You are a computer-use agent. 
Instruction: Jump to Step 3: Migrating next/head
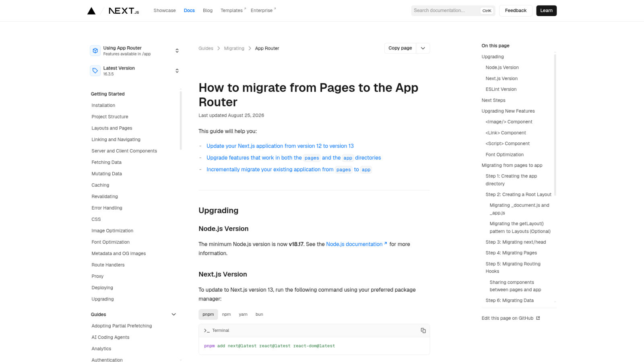(x=516, y=242)
